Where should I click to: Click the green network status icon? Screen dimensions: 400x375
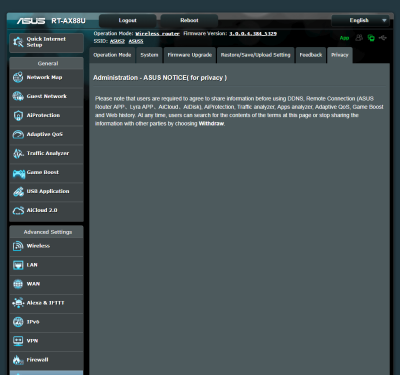[371, 38]
